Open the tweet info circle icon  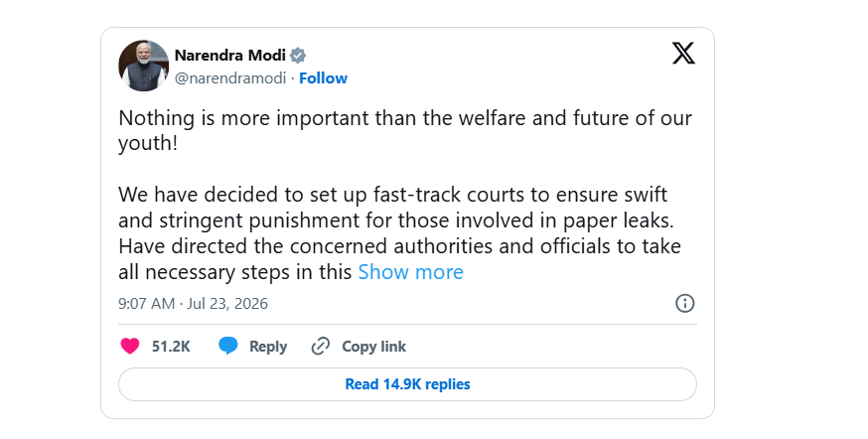(685, 303)
